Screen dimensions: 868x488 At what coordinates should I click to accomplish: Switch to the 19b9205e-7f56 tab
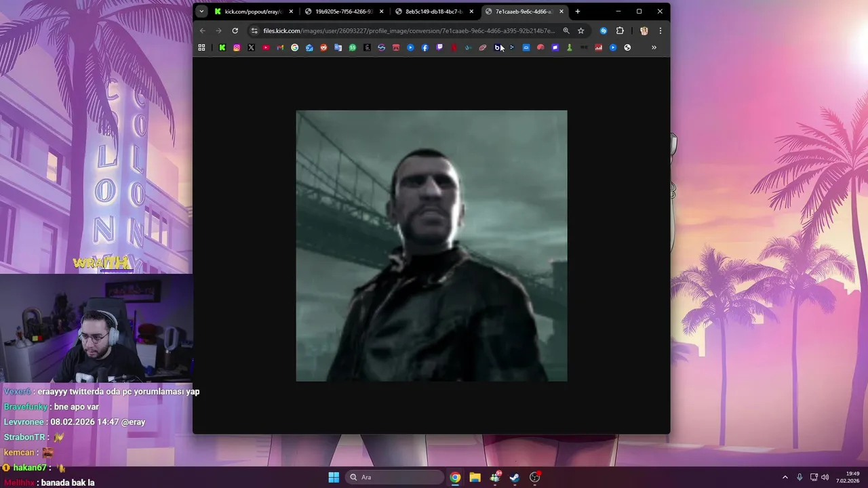344,12
